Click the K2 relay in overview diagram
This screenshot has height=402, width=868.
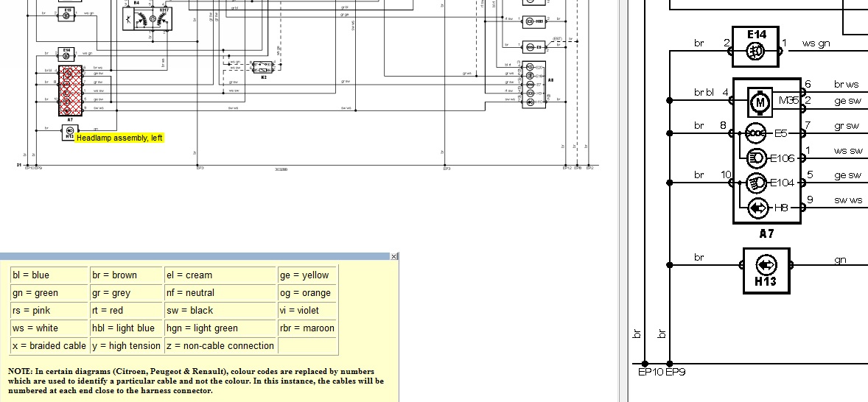(264, 66)
